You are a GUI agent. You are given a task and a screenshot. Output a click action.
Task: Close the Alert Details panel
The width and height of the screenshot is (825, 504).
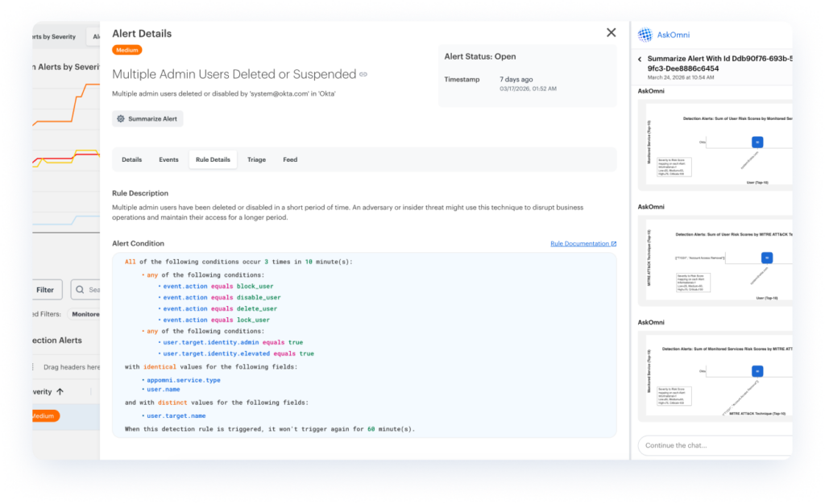pyautogui.click(x=611, y=33)
